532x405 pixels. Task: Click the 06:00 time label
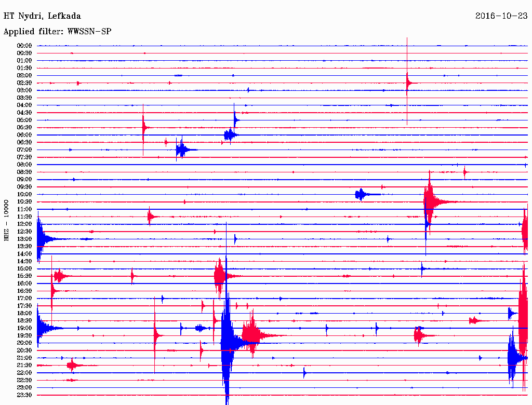point(24,135)
